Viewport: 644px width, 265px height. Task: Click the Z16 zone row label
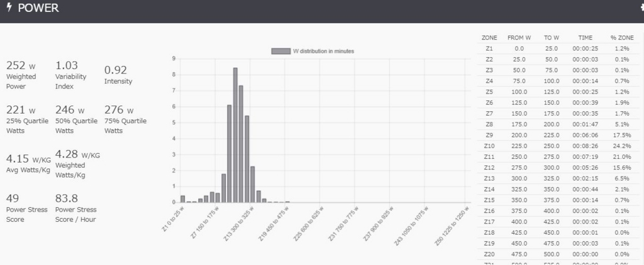coord(489,211)
